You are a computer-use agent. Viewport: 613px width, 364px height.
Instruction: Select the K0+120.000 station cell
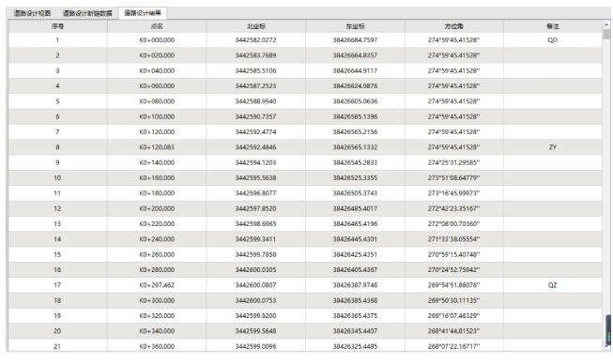tap(157, 132)
